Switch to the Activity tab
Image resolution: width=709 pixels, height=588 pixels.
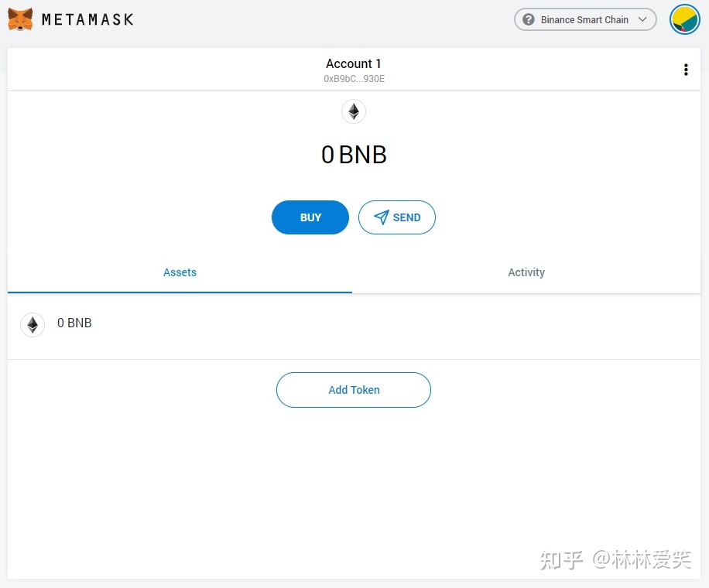pyautogui.click(x=526, y=272)
